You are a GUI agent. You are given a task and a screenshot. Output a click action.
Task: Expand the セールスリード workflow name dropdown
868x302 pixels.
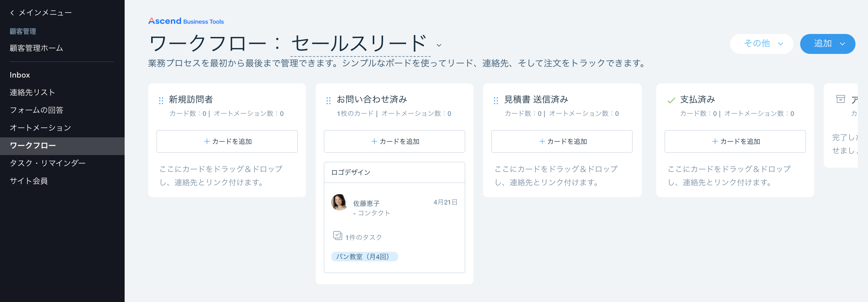coord(438,45)
